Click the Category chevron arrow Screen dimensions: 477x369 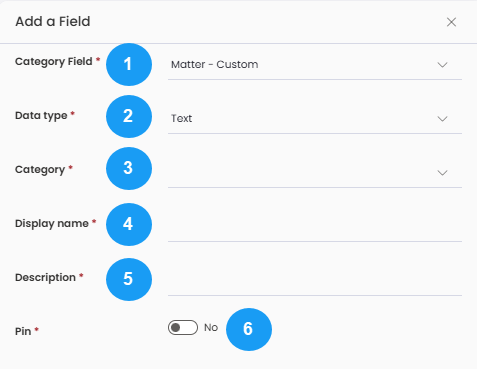click(442, 173)
